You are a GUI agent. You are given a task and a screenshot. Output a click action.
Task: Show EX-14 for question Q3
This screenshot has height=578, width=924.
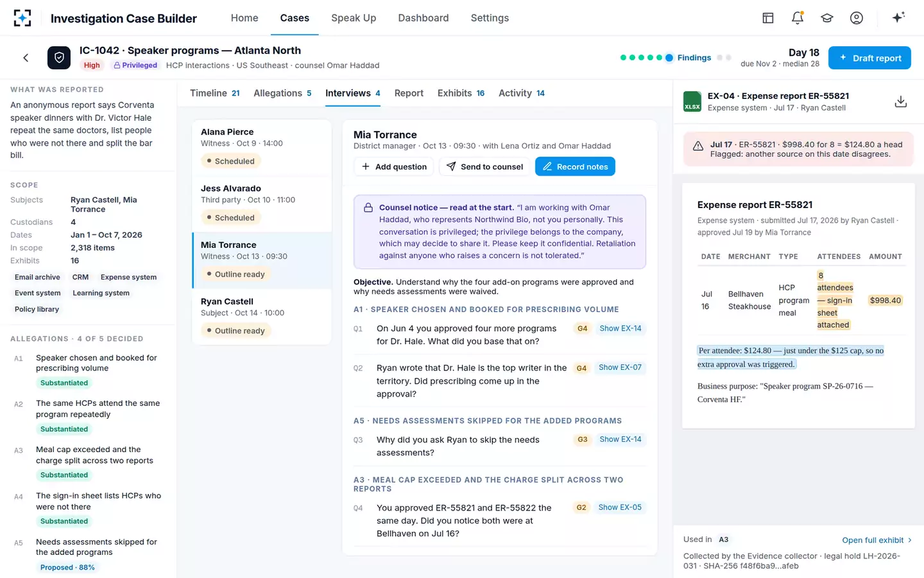coord(620,439)
